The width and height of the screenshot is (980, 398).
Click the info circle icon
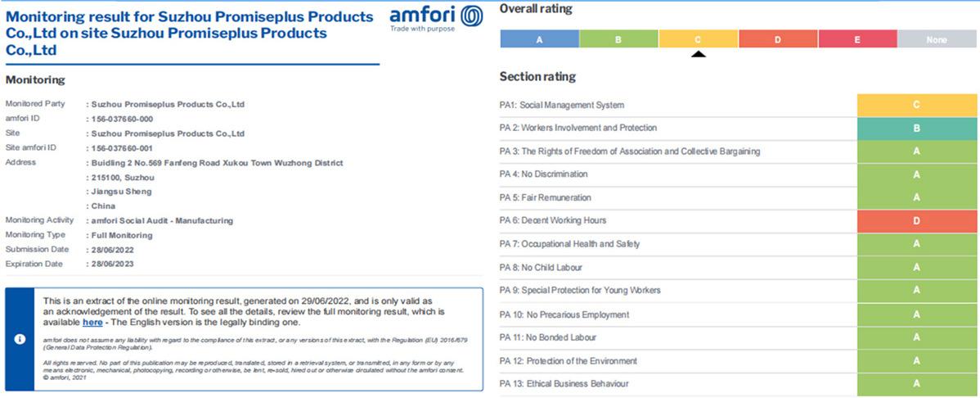(x=20, y=338)
